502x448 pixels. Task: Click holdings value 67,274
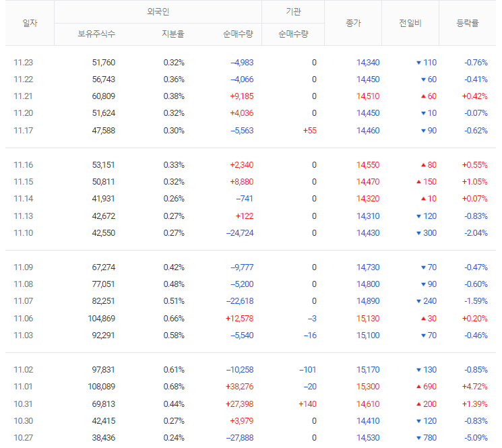[104, 267]
